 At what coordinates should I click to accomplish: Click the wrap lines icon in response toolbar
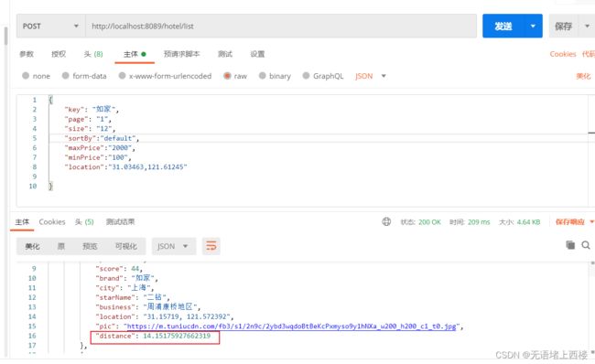[x=211, y=246]
